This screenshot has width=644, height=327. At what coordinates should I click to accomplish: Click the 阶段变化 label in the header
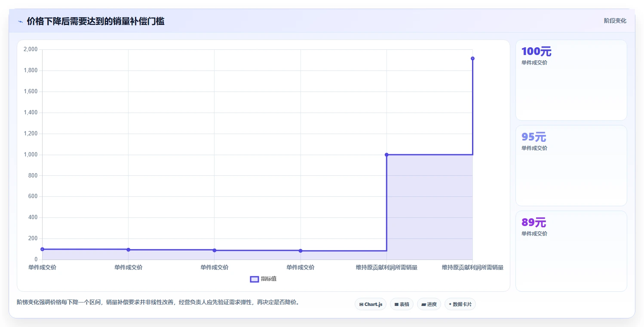615,21
